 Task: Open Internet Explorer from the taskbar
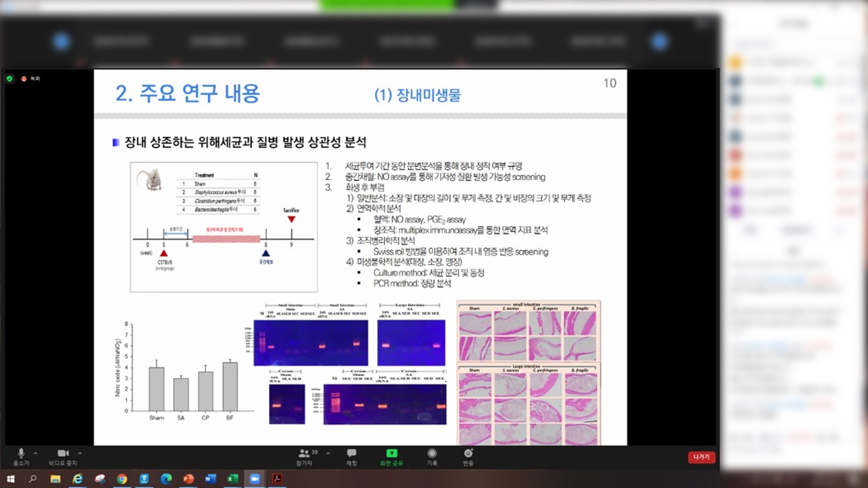click(78, 479)
